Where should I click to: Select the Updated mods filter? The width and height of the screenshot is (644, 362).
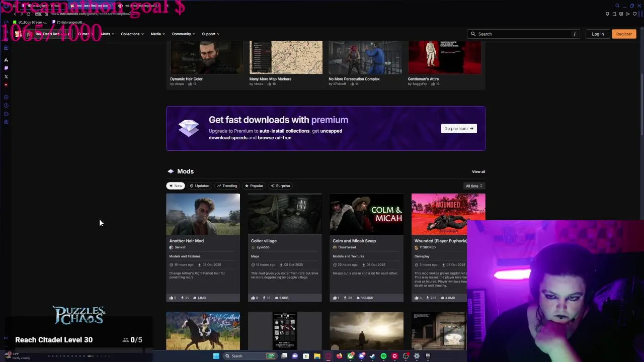(199, 186)
